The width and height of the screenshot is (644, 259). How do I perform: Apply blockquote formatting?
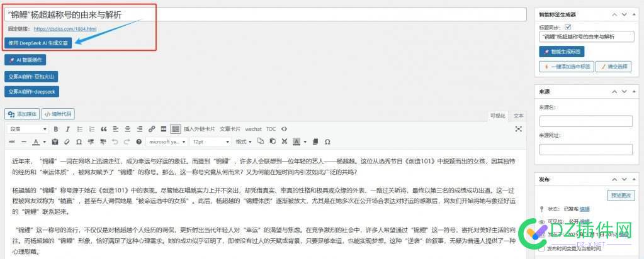[104, 129]
